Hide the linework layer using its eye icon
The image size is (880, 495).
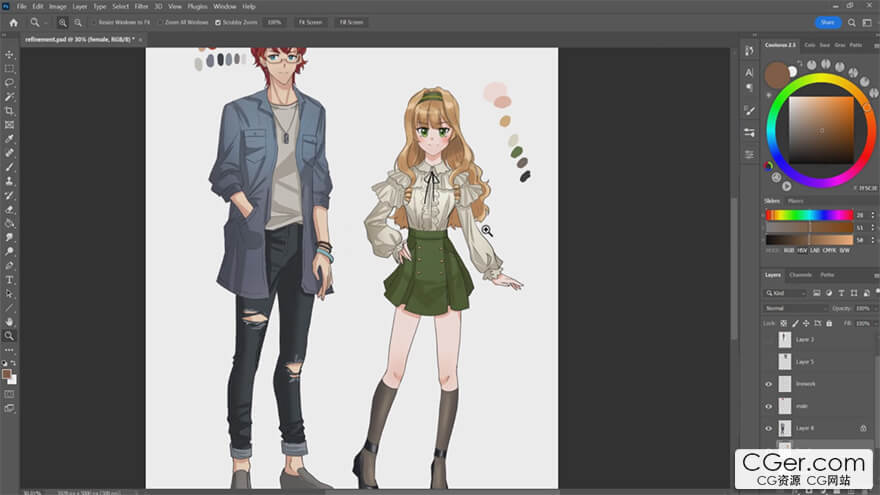(x=769, y=384)
